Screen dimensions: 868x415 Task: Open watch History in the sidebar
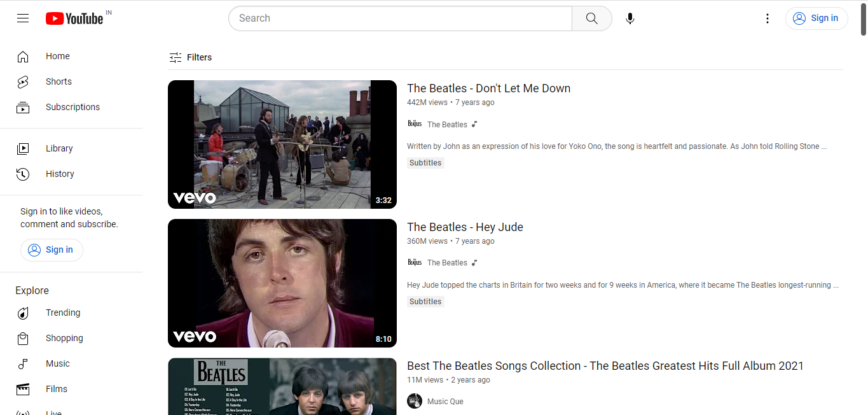coord(60,174)
